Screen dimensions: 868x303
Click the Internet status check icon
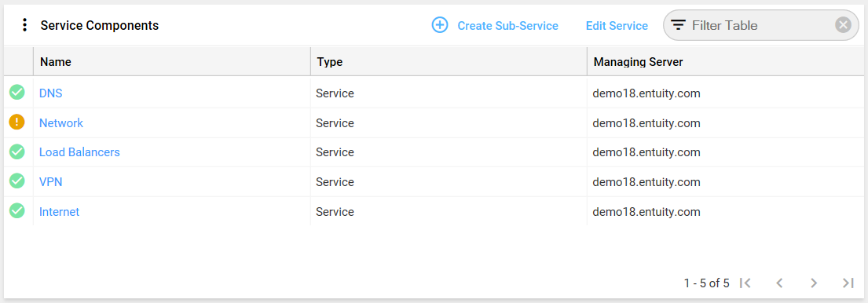coord(17,211)
